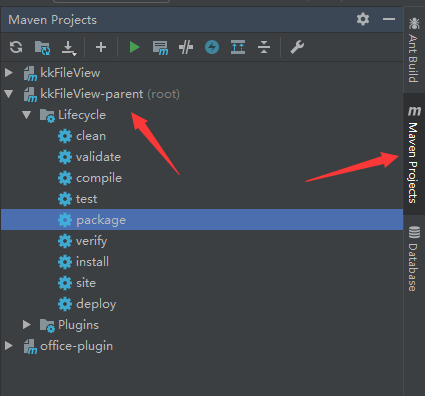This screenshot has width=425, height=396.
Task: Click the gear icon beside clean
Action: 65,136
